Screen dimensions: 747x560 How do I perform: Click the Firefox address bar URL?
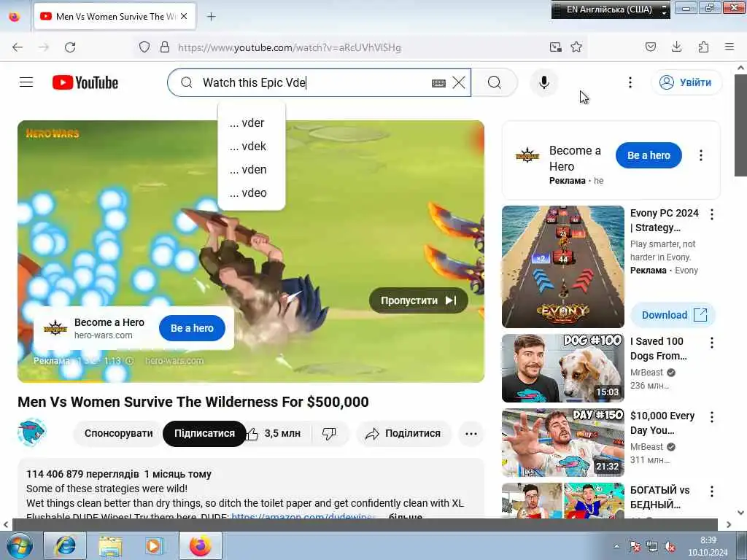(x=289, y=47)
